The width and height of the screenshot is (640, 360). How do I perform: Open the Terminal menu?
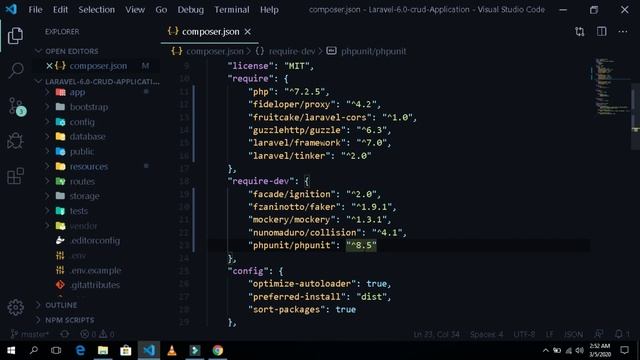[x=232, y=9]
